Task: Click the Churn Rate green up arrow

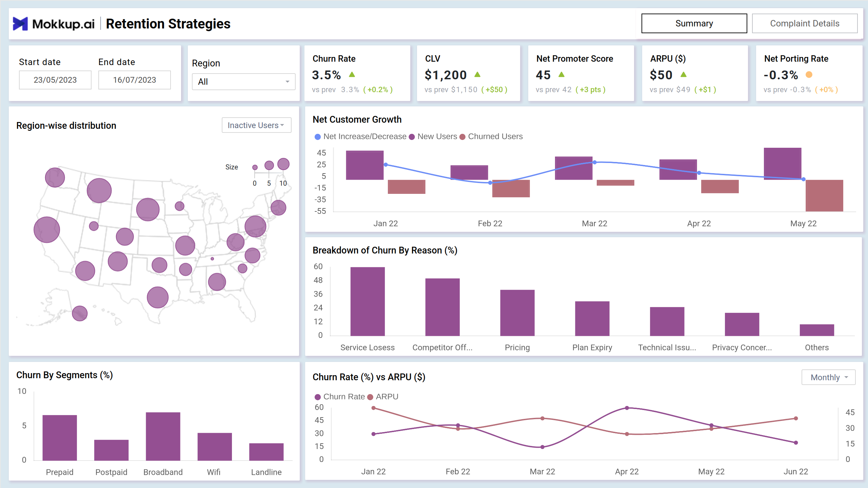Action: tap(352, 74)
